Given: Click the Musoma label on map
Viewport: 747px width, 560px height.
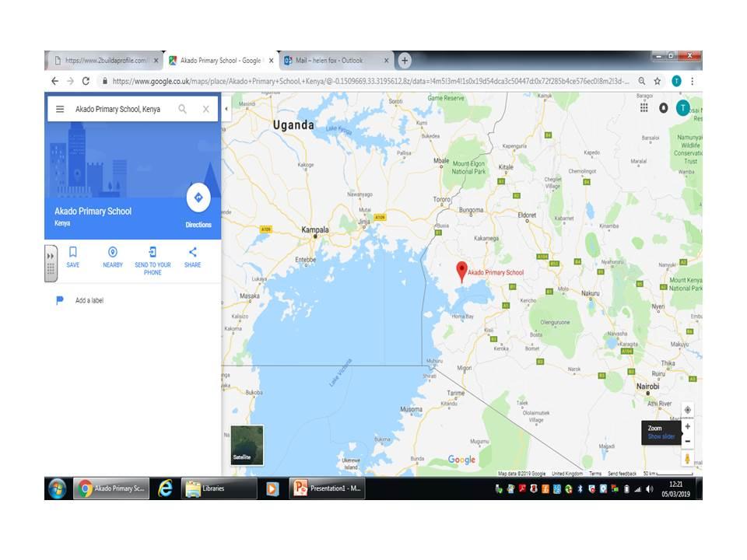Looking at the screenshot, I should [411, 409].
